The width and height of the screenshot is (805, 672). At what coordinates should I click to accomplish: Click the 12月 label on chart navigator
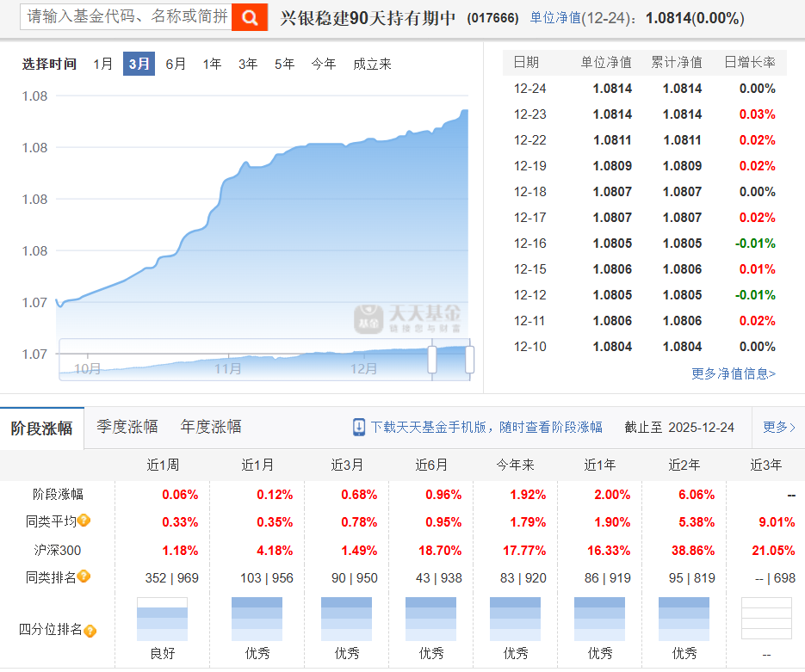363,368
